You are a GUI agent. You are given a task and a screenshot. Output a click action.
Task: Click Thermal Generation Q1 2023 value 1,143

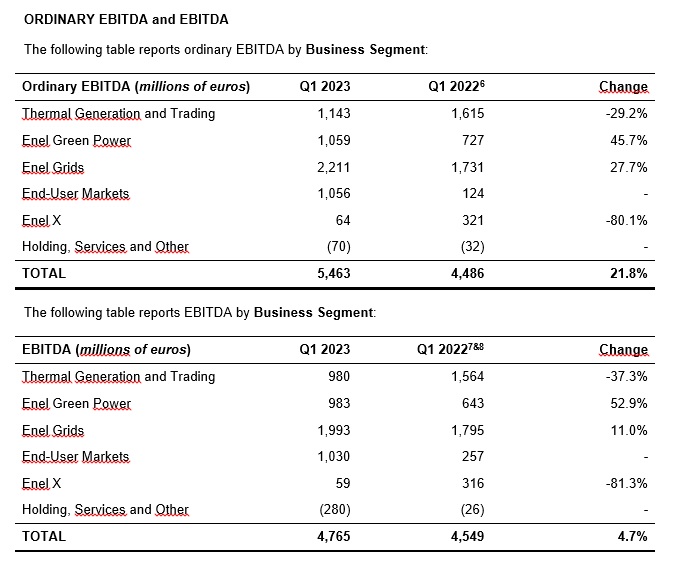click(334, 113)
